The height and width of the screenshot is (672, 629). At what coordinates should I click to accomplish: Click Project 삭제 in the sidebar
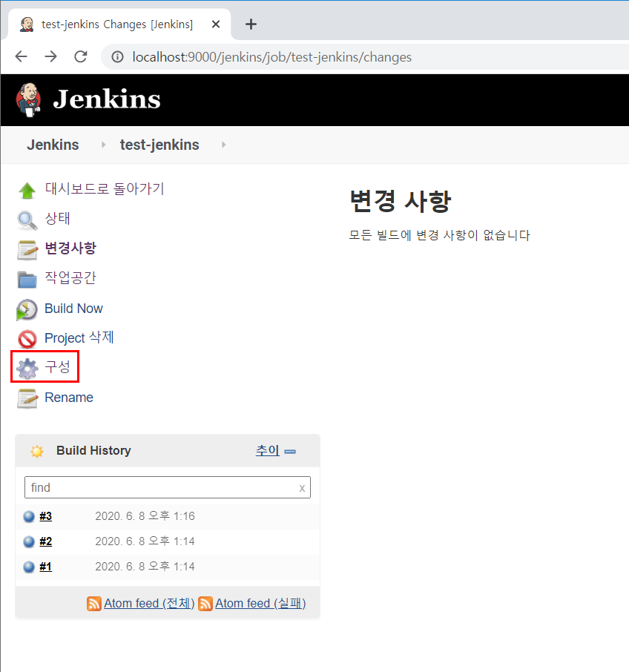pos(79,337)
